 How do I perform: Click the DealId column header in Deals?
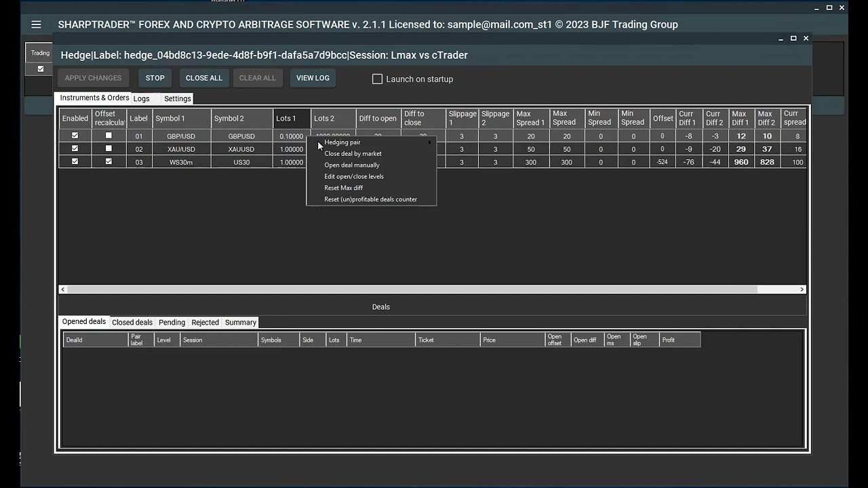[96, 340]
